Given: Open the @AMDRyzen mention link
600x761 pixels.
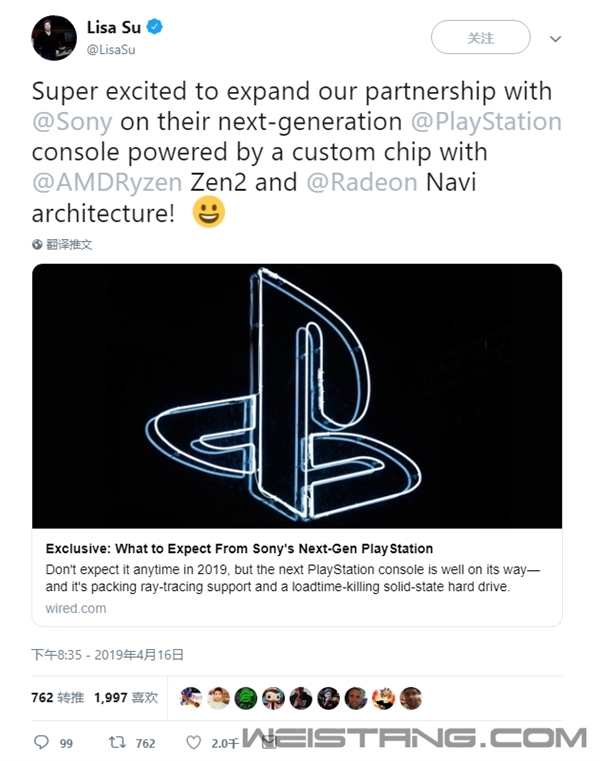Looking at the screenshot, I should point(107,182).
